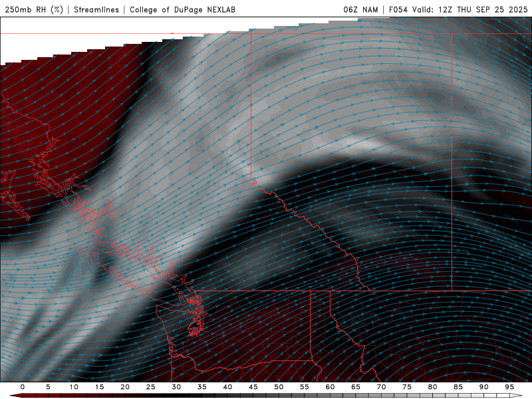Viewport: 532px width, 399px height.
Task: Click the '10' value on color scale
Action: click(x=74, y=387)
